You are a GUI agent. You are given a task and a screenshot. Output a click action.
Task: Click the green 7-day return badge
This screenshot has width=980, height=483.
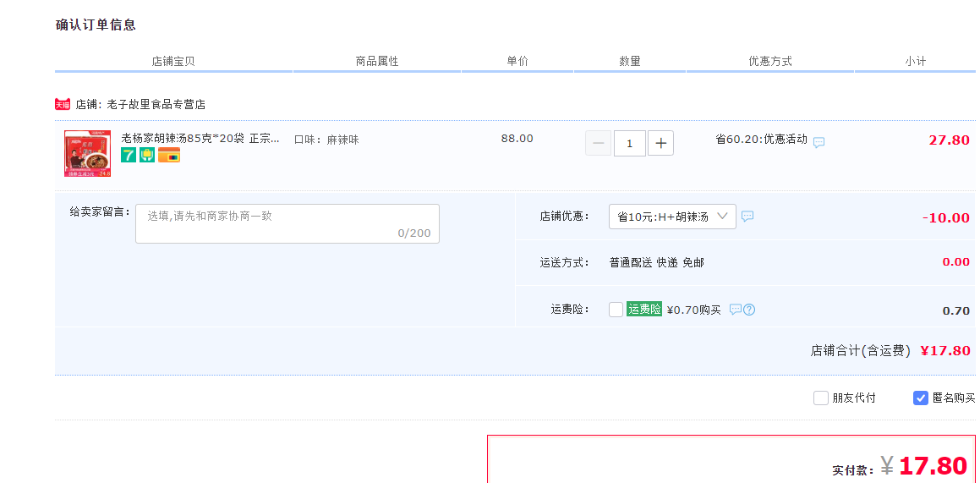point(129,155)
